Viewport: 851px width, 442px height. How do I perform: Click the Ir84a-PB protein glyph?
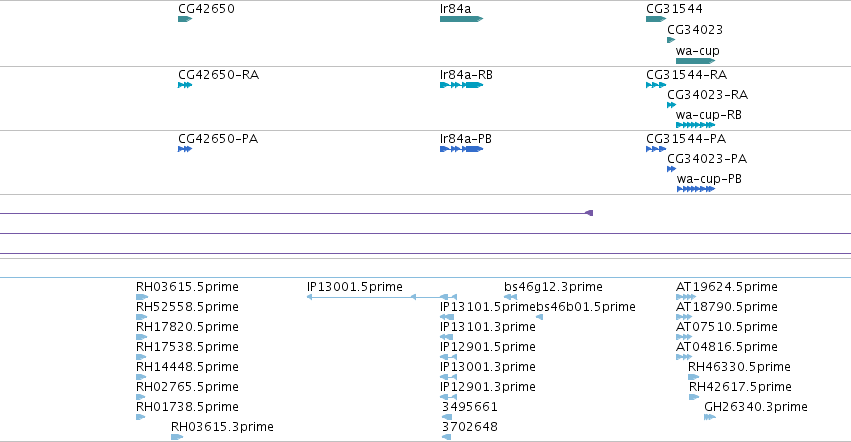[x=461, y=149]
